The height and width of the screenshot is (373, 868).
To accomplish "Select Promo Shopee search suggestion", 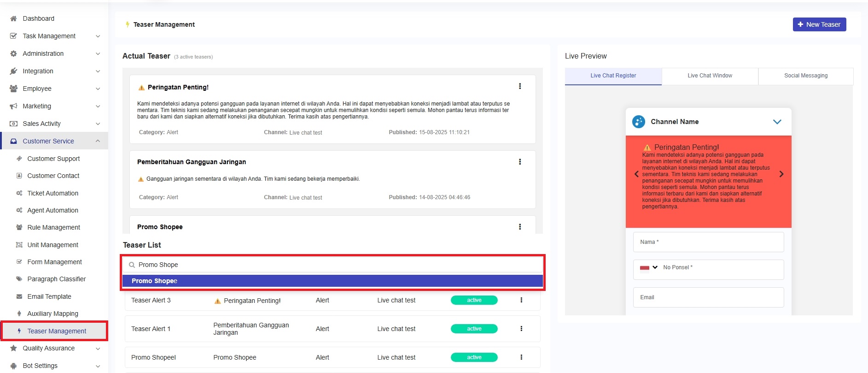I will coord(332,281).
